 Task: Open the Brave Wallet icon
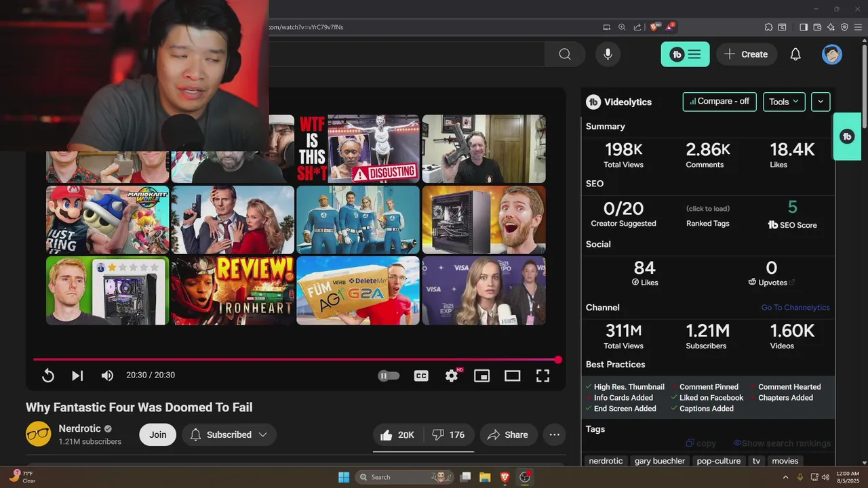pos(817,27)
